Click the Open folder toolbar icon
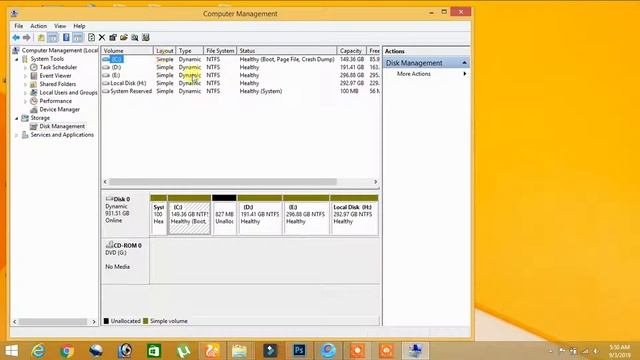This screenshot has width=640, height=360. pyautogui.click(x=124, y=38)
